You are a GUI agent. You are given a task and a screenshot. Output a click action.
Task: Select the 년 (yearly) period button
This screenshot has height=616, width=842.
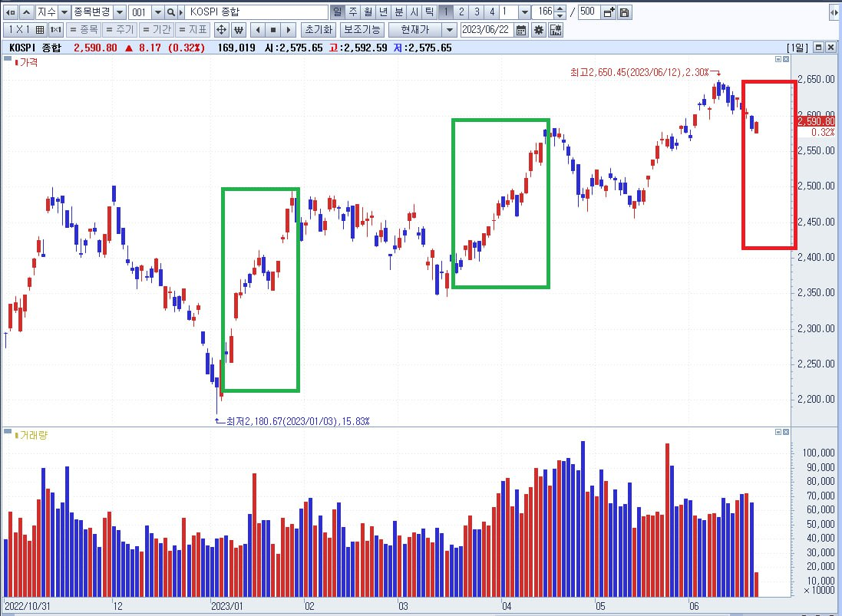(x=384, y=12)
